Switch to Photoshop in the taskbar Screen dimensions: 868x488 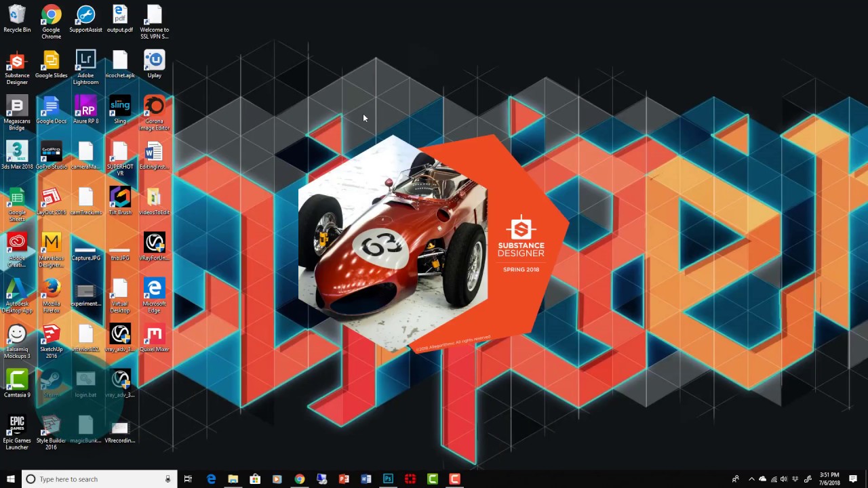[x=388, y=479]
